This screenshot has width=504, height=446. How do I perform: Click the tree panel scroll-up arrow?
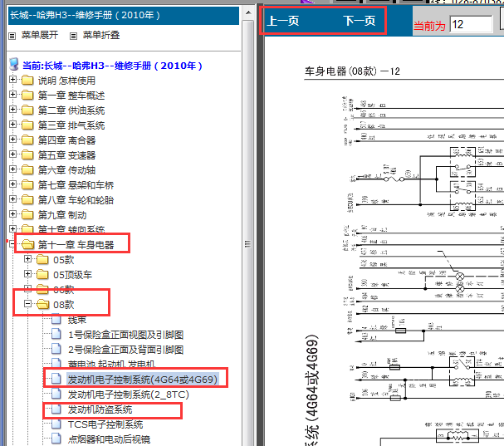pos(247,12)
